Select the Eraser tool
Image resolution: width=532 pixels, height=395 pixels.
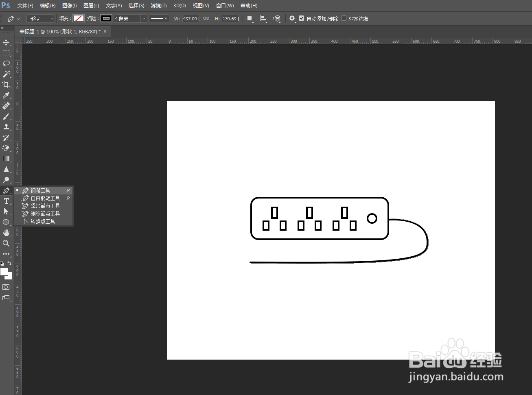pyautogui.click(x=6, y=148)
